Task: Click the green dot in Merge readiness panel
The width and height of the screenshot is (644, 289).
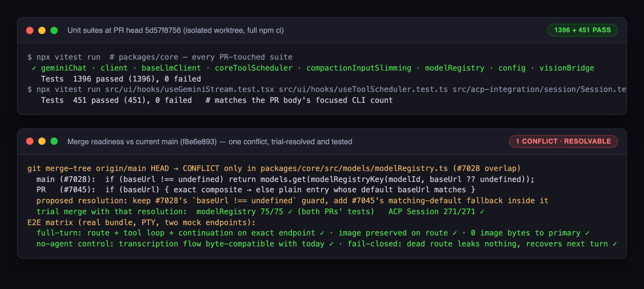Action: 54,141
